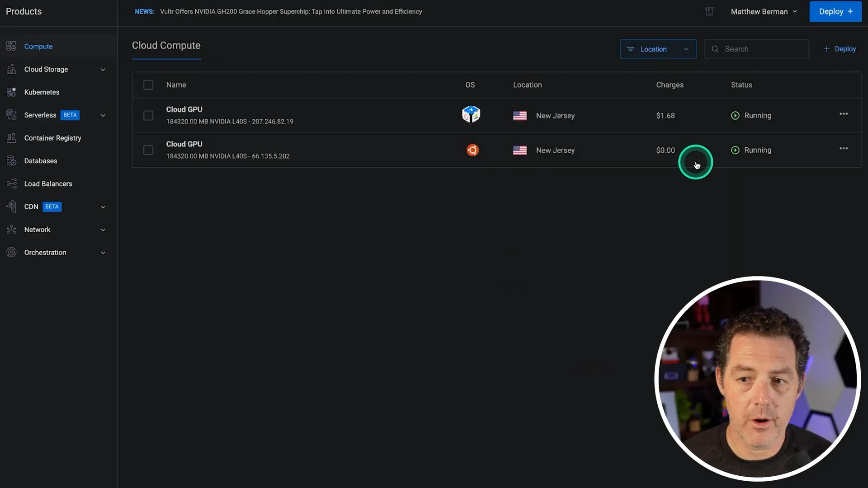Toggle checkbox for second Cloud GPU instance
The width and height of the screenshot is (868, 488).
point(148,150)
